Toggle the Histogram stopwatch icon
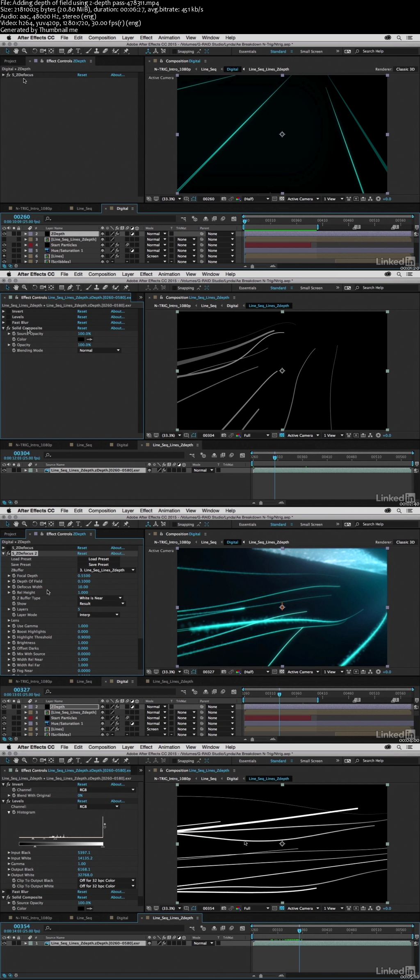420x980 pixels. [14, 812]
